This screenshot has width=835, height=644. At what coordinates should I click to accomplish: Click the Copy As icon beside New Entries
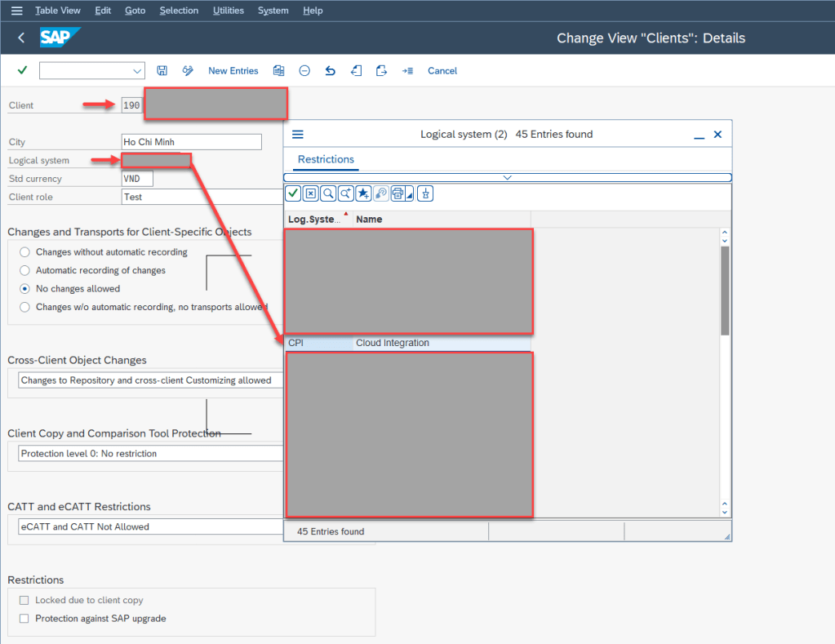click(x=279, y=71)
